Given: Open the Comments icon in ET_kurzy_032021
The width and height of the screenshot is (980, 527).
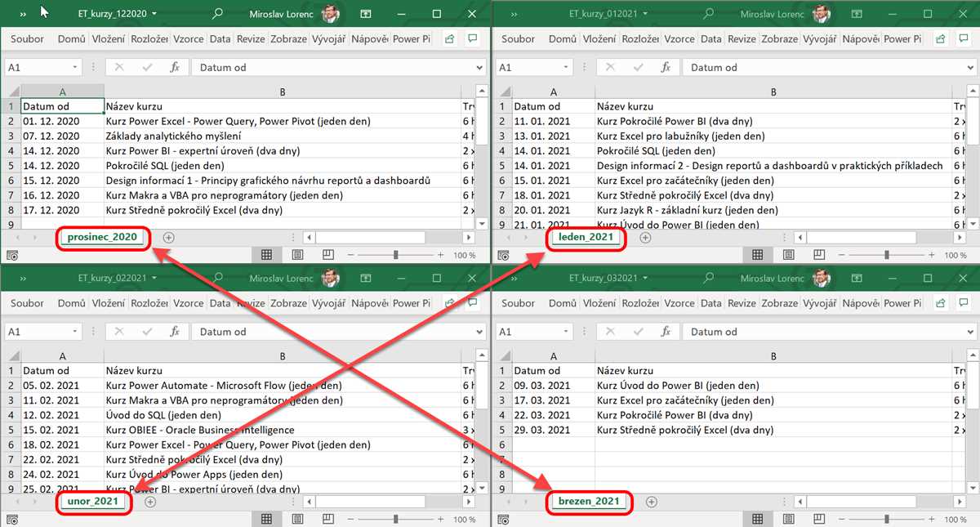Looking at the screenshot, I should [x=964, y=303].
